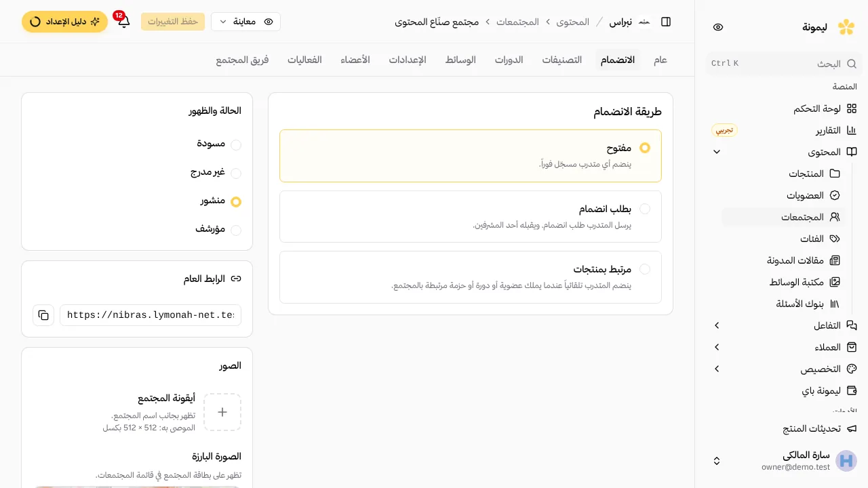Open notifications bell with 12 badge

(123, 21)
